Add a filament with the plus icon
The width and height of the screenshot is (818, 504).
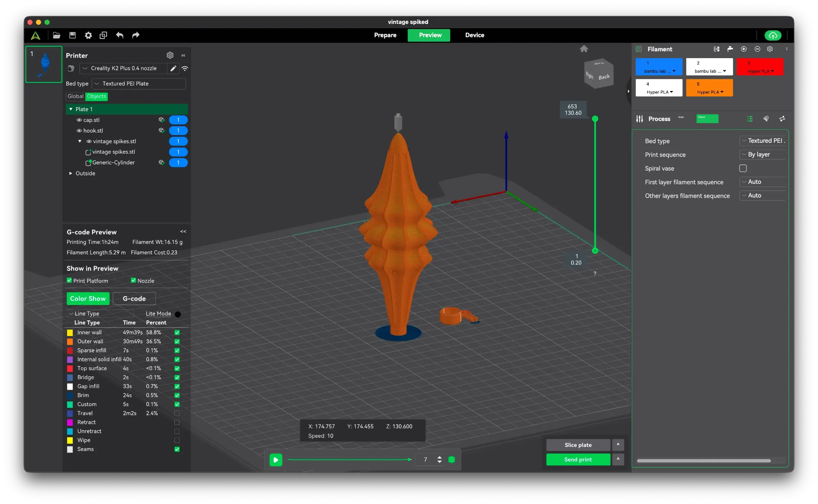point(744,49)
